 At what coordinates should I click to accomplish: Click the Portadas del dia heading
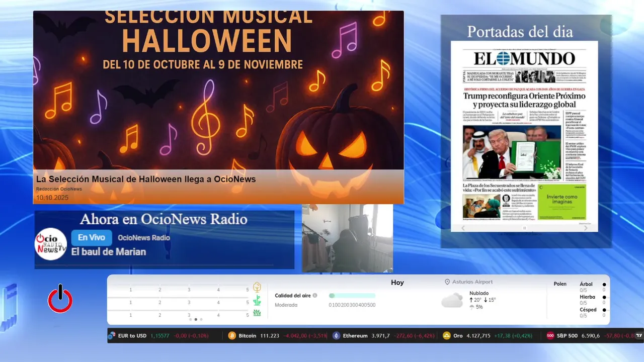[x=520, y=32]
